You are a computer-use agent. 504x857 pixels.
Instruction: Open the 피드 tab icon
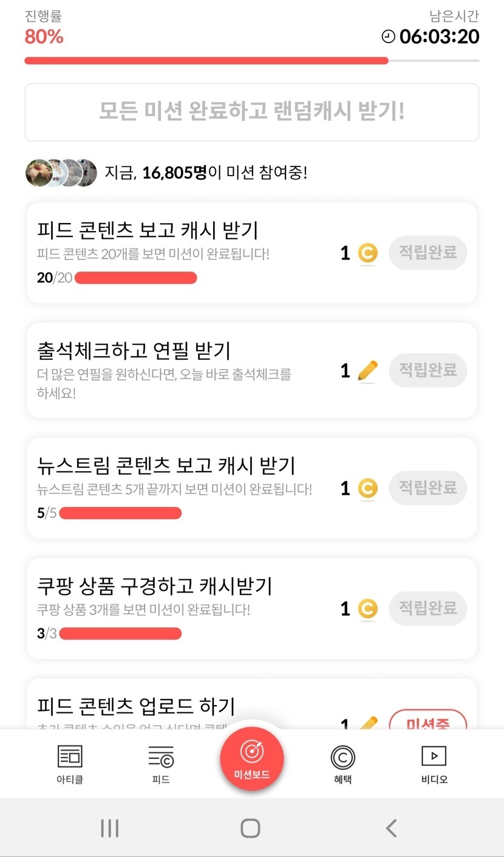(x=161, y=757)
